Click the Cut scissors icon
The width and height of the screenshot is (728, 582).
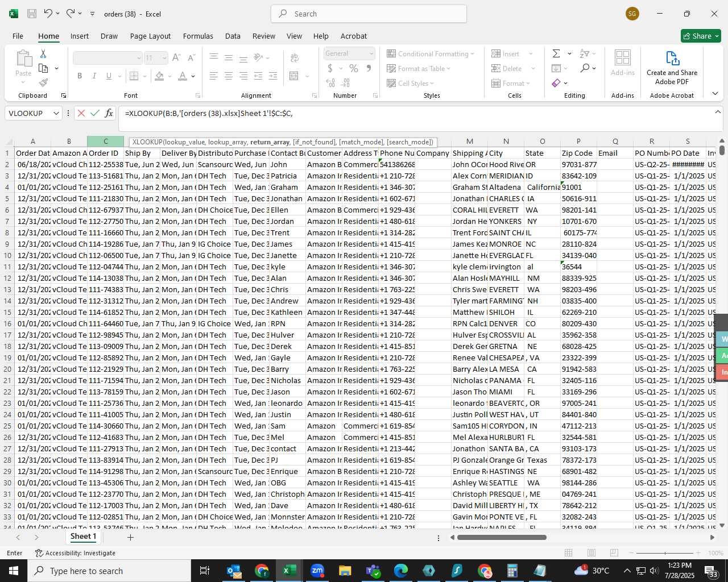point(43,53)
